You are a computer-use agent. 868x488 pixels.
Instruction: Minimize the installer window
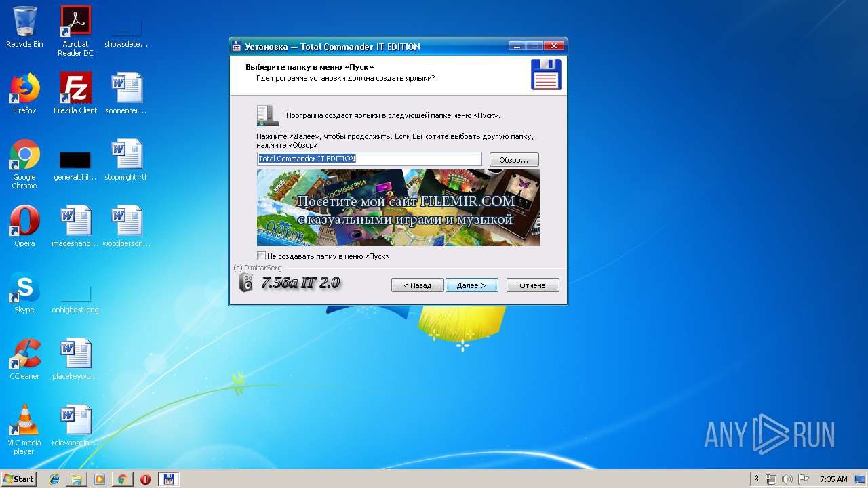coord(517,46)
